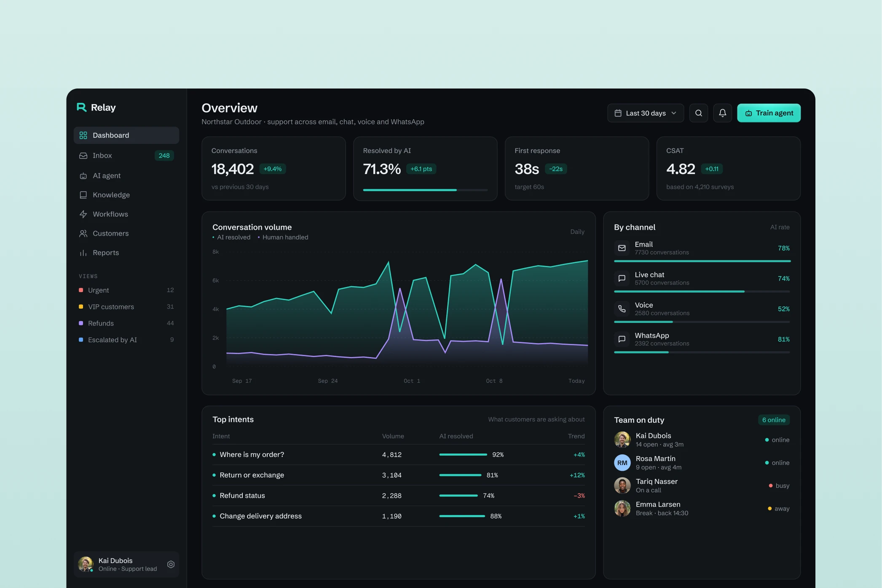Select the VIP customers view

(126, 306)
